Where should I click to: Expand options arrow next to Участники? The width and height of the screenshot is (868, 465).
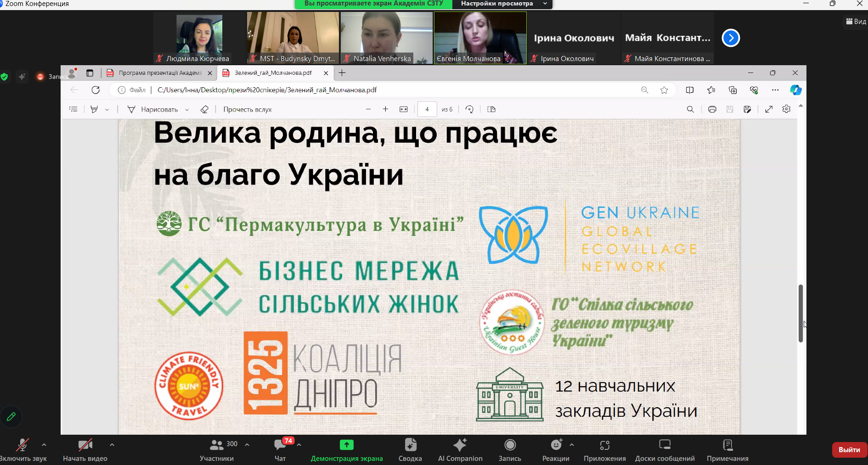pyautogui.click(x=247, y=445)
